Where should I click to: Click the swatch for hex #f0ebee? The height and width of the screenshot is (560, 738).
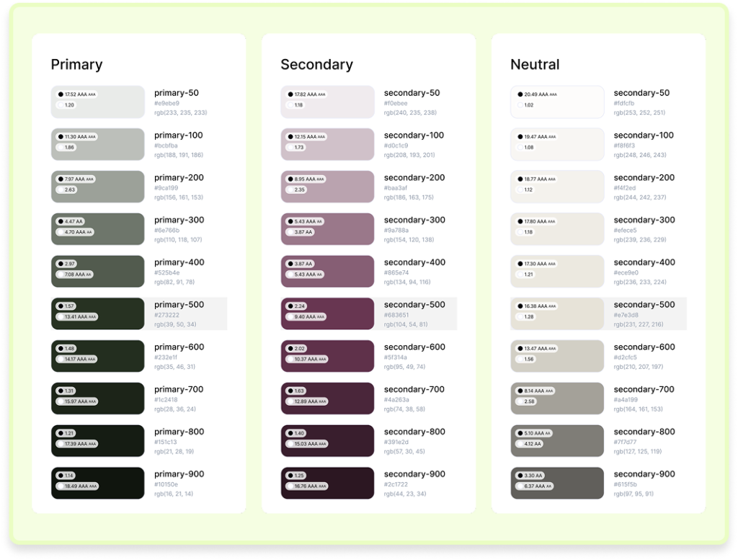[x=328, y=102]
